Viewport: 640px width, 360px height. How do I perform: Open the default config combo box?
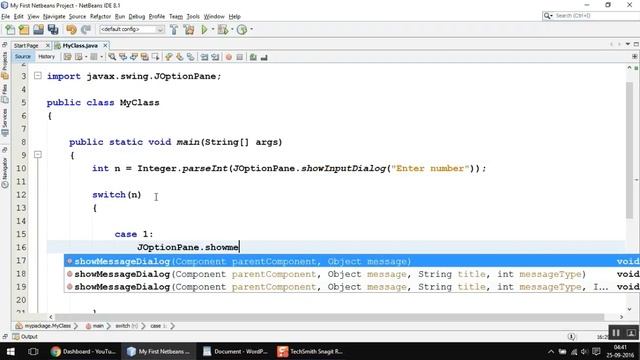131,29
